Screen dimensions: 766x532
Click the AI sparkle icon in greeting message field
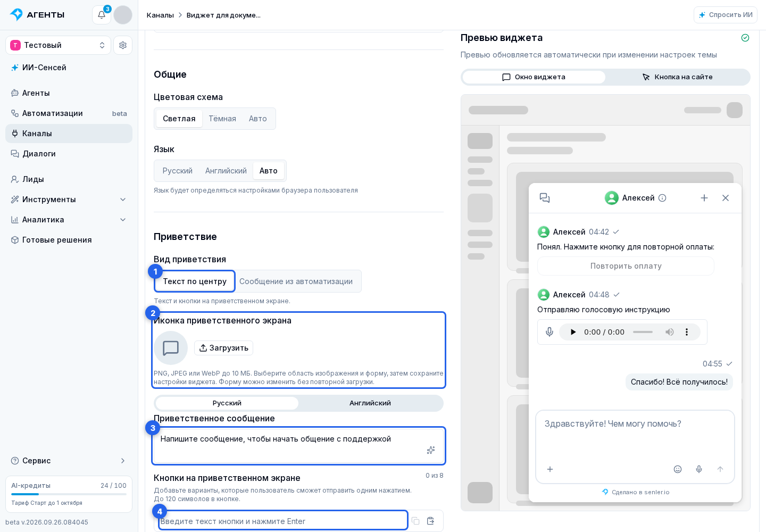click(x=431, y=450)
